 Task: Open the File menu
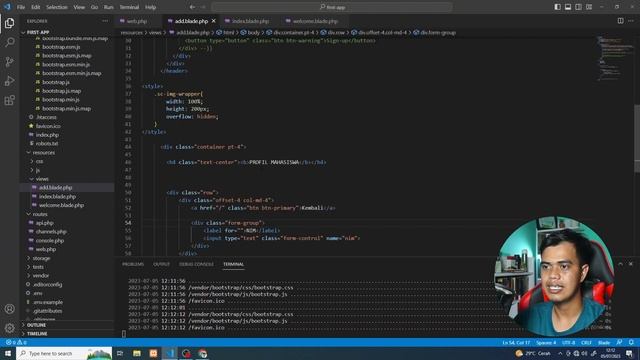[21, 7]
